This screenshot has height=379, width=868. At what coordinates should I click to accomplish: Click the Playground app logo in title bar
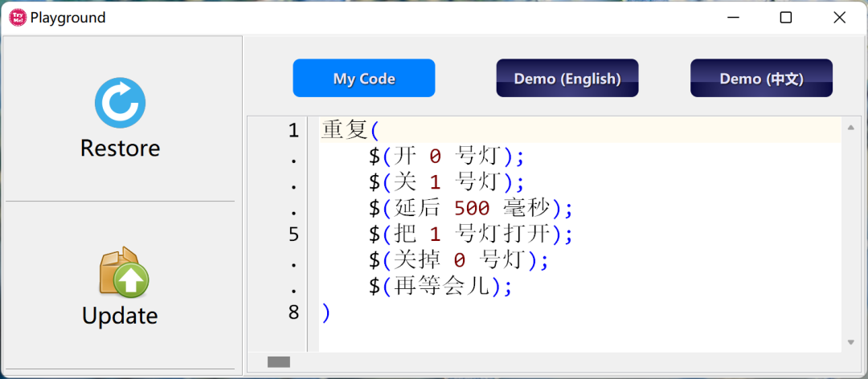pyautogui.click(x=18, y=18)
